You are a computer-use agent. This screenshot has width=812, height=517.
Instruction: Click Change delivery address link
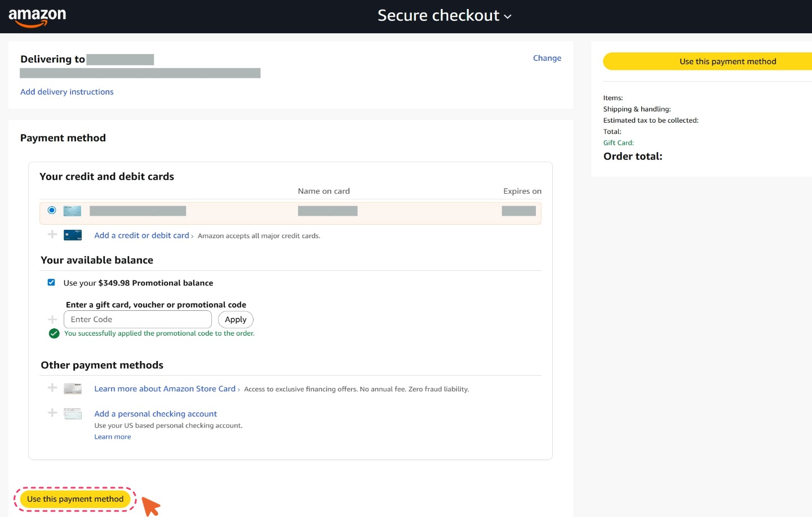click(x=547, y=58)
